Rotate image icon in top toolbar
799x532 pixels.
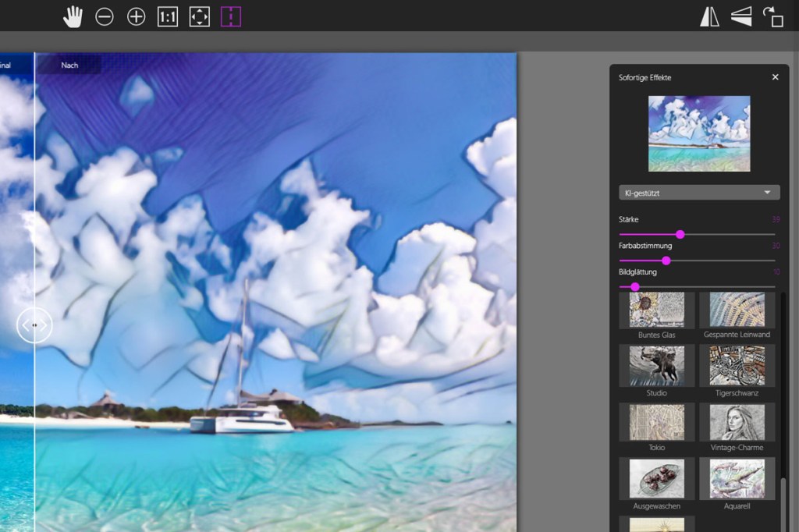[773, 17]
